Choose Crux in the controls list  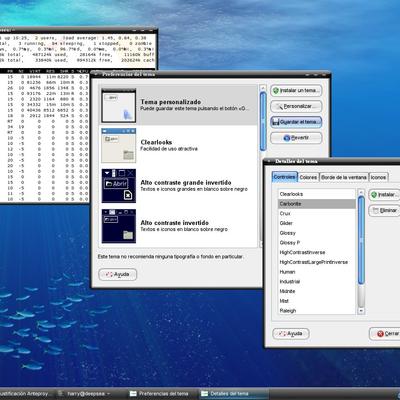coord(317,213)
